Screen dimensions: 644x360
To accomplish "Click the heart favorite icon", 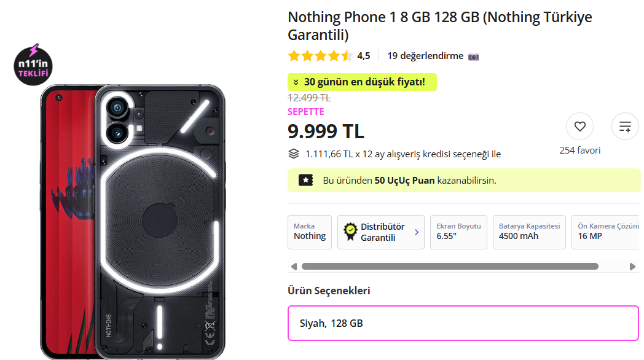I will point(579,127).
